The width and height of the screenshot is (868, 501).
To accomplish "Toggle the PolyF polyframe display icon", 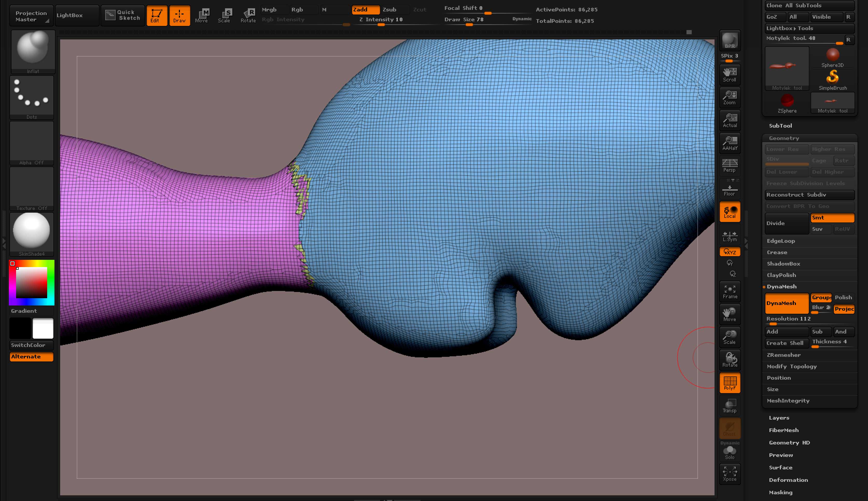I will (x=730, y=383).
